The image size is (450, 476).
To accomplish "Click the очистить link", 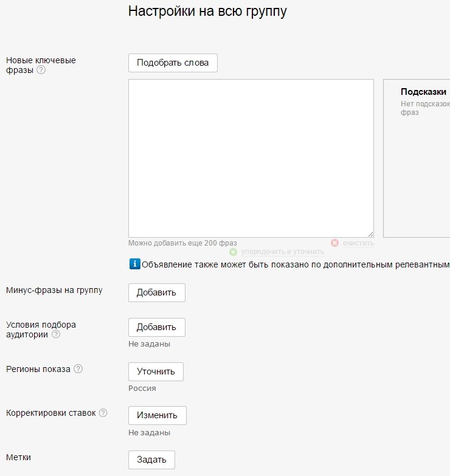I will (358, 243).
